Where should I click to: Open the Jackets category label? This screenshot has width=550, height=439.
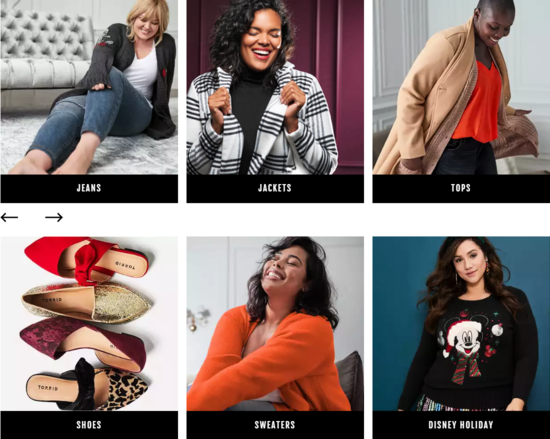tap(275, 188)
